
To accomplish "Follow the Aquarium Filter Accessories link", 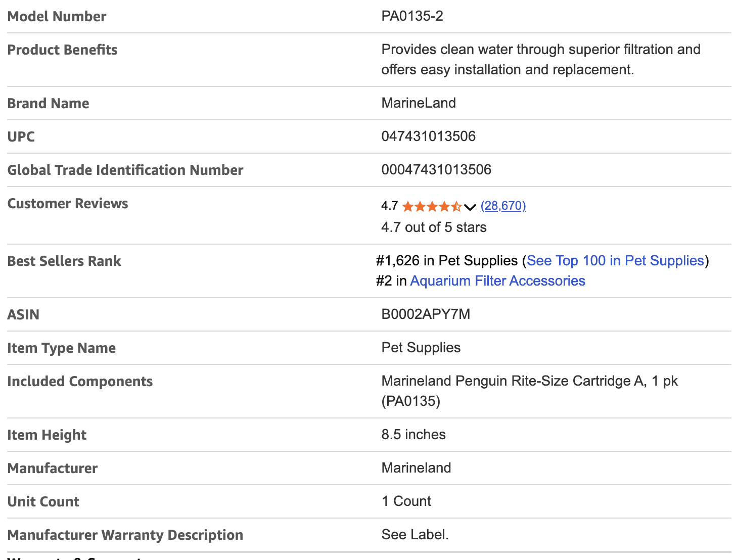I will pyautogui.click(x=497, y=281).
